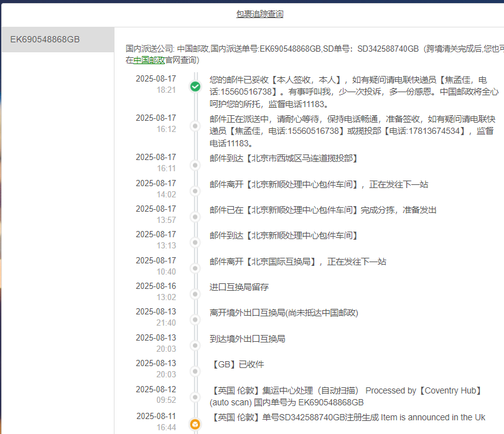Screen dimensions: 504x434
Task: Click the 2025-08-11 16:44 timestamp
Action: (x=156, y=422)
